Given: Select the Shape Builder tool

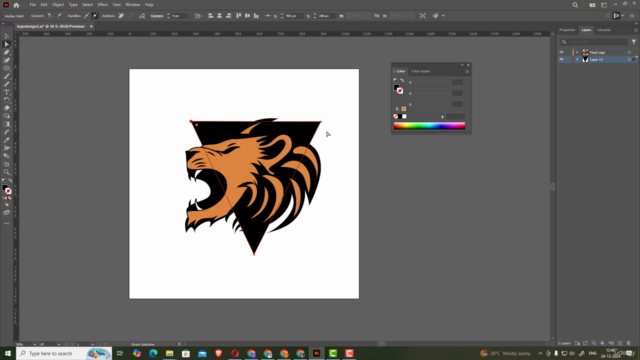Looking at the screenshot, I should click(7, 116).
